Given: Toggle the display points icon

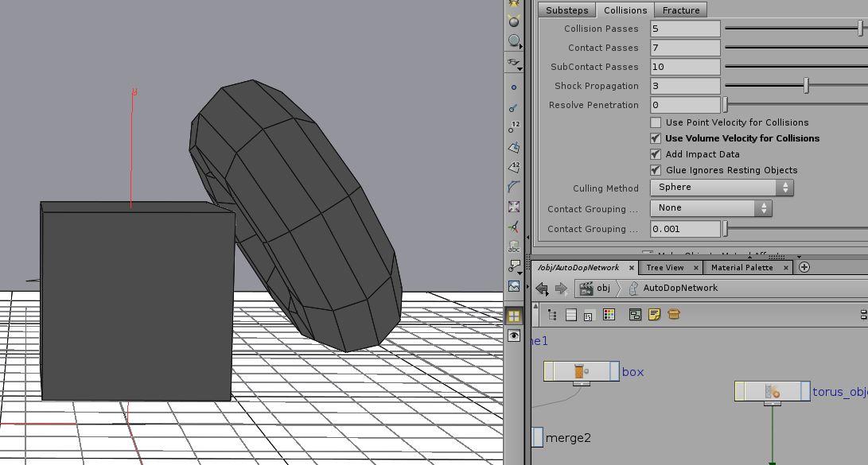Looking at the screenshot, I should point(514,87).
